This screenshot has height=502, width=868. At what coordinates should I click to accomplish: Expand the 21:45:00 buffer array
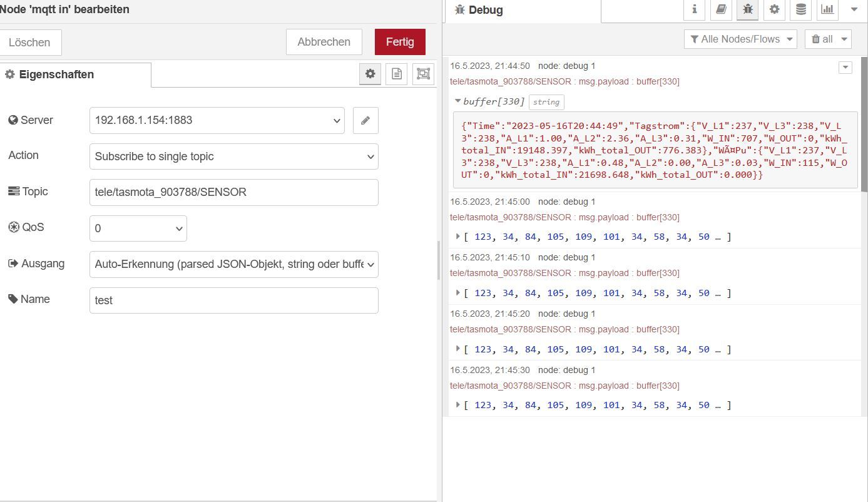point(458,237)
